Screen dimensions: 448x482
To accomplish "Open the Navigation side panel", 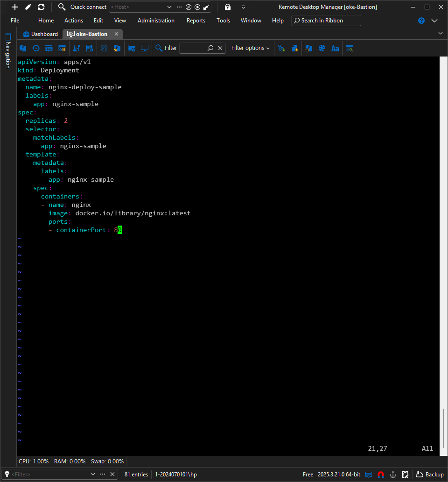I will pyautogui.click(x=8, y=51).
